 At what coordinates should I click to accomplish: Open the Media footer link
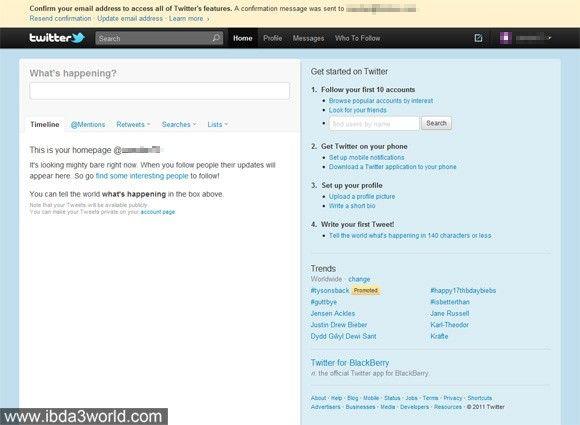(x=388, y=407)
